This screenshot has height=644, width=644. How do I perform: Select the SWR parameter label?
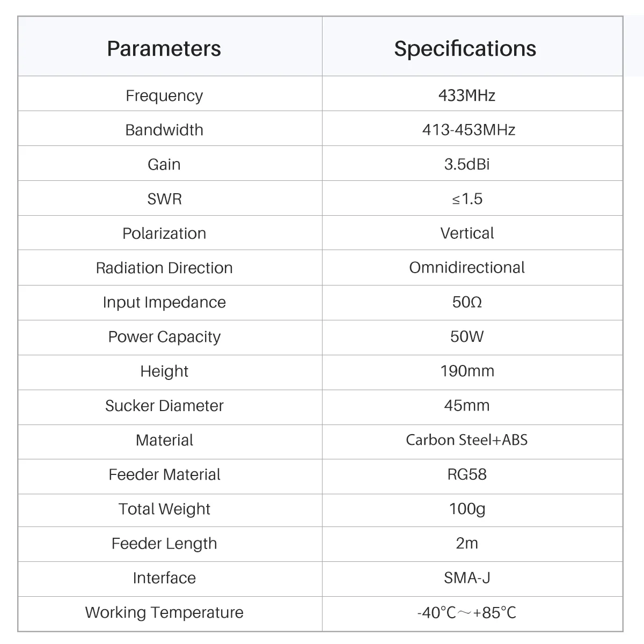(164, 199)
